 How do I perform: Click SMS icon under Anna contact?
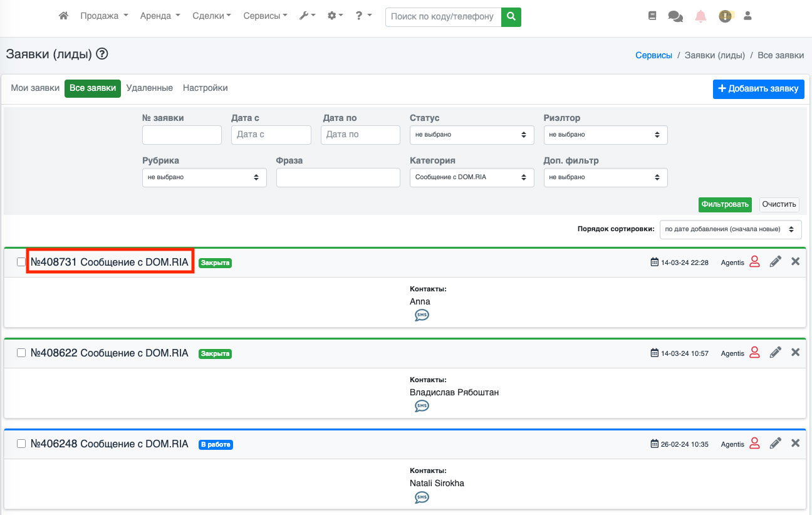(422, 315)
